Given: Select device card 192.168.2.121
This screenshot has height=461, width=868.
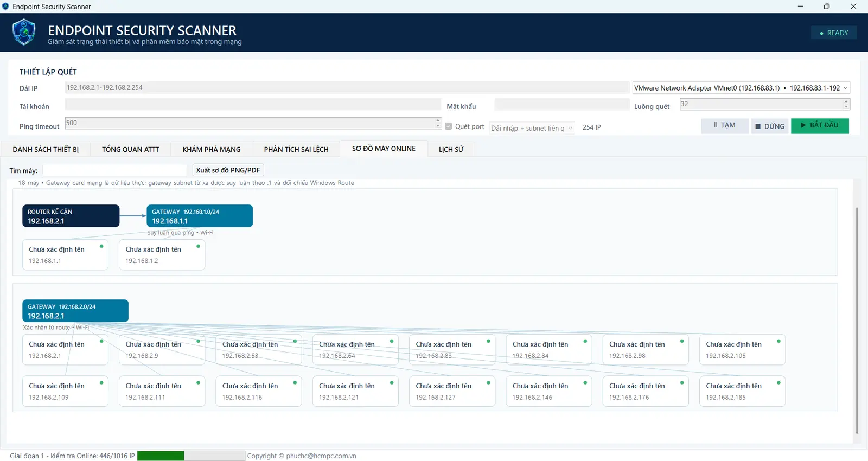Looking at the screenshot, I should tap(355, 391).
